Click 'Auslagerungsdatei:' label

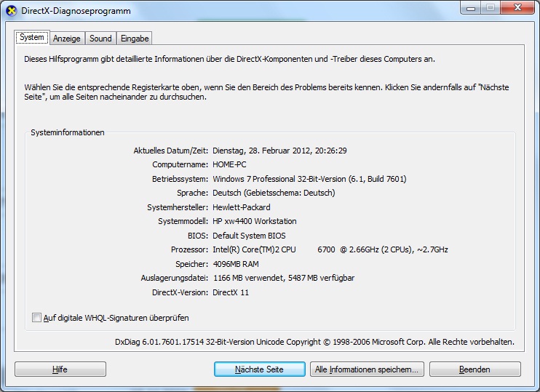pyautogui.click(x=174, y=278)
